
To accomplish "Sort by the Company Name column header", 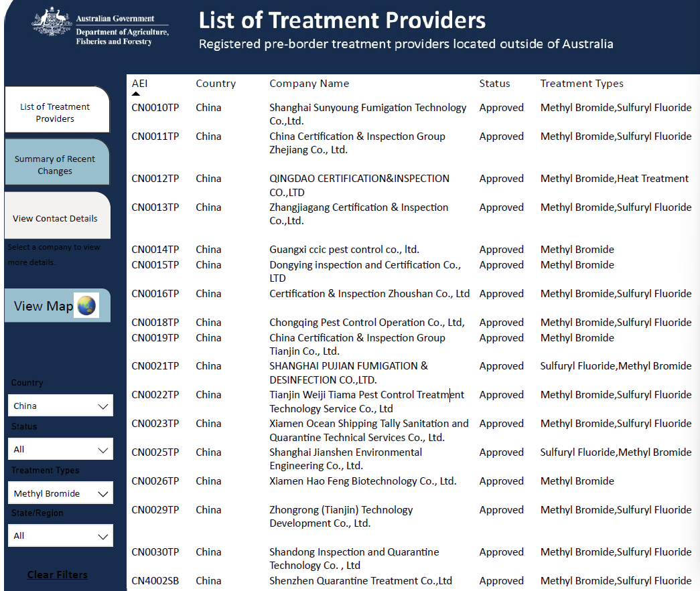I will (x=309, y=84).
